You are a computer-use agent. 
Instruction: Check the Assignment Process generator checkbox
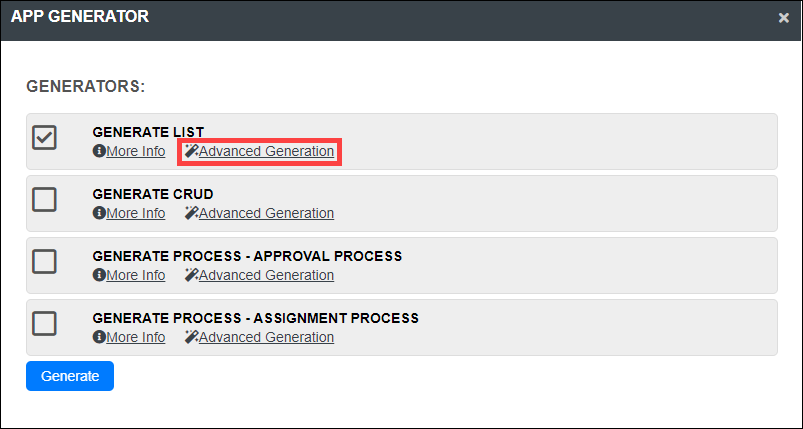[44, 324]
